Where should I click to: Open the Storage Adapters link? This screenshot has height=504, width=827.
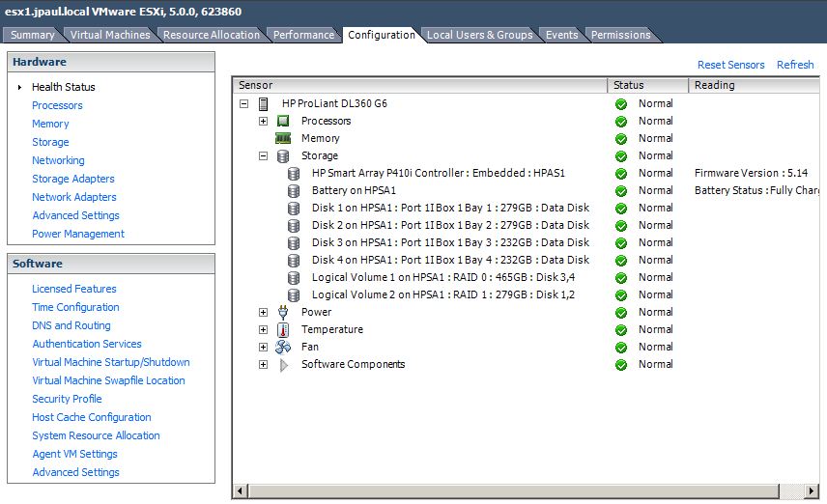pyautogui.click(x=73, y=179)
